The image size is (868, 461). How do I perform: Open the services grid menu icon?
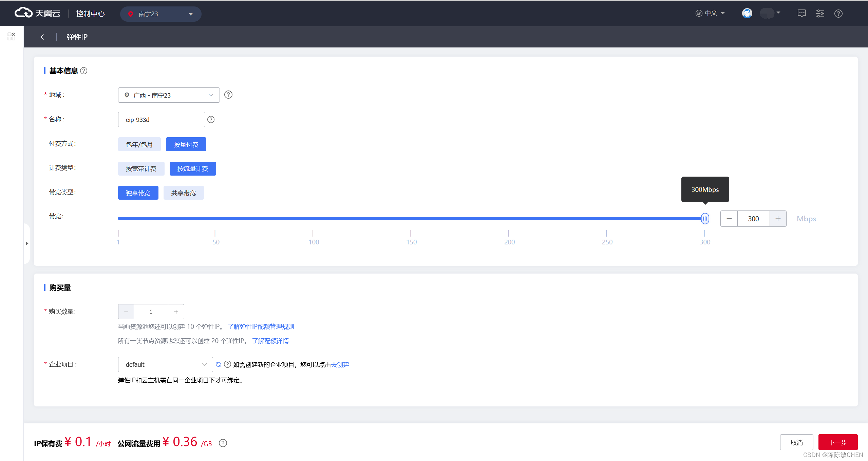(x=12, y=37)
